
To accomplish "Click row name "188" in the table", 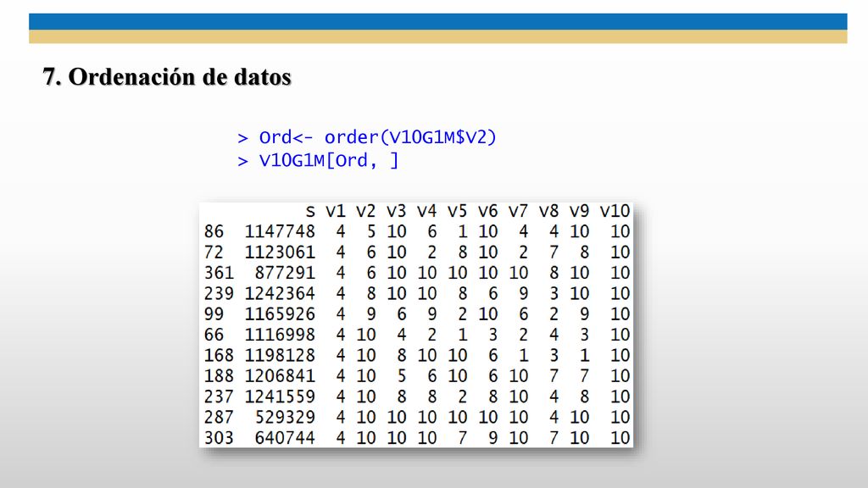I will [219, 376].
